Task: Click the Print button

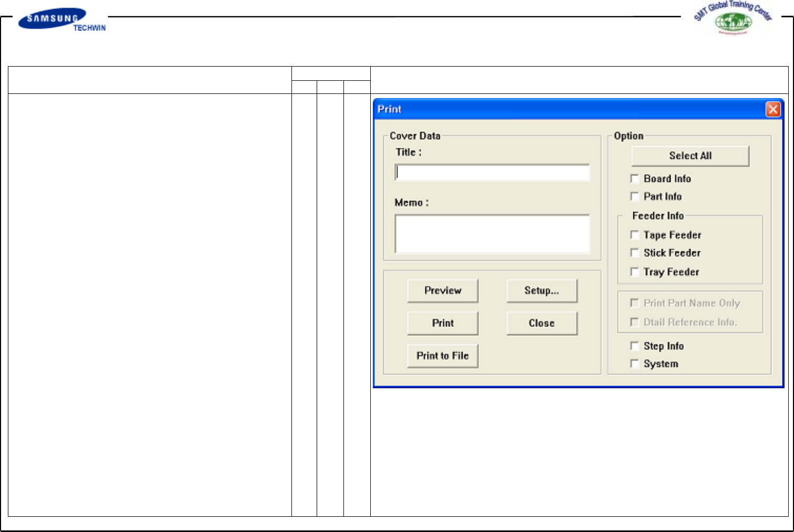Action: point(443,323)
